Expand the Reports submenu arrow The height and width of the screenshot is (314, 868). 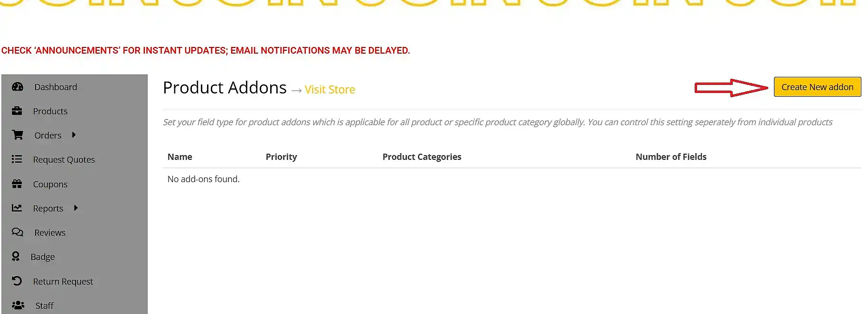75,208
